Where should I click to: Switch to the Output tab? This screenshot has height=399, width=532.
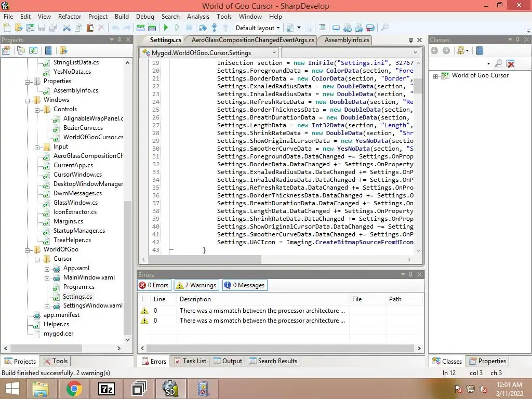tap(228, 361)
